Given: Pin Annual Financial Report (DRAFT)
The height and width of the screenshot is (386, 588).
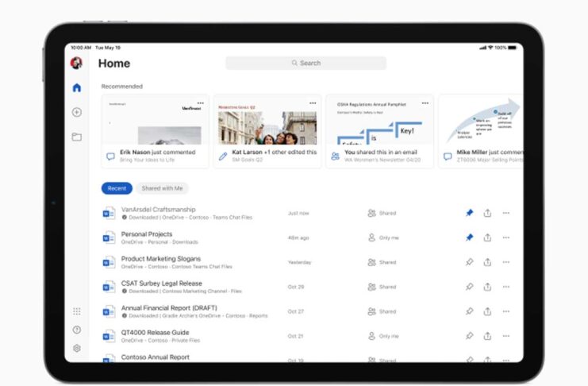Looking at the screenshot, I should click(470, 311).
